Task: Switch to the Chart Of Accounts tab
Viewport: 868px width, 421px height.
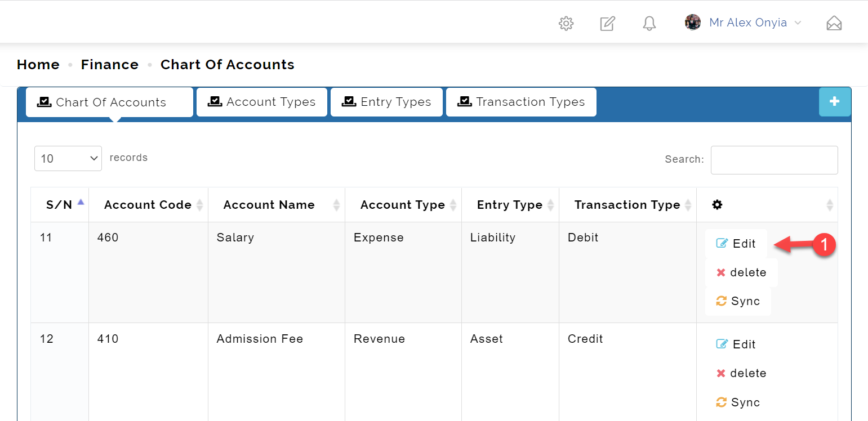Action: pyautogui.click(x=110, y=102)
